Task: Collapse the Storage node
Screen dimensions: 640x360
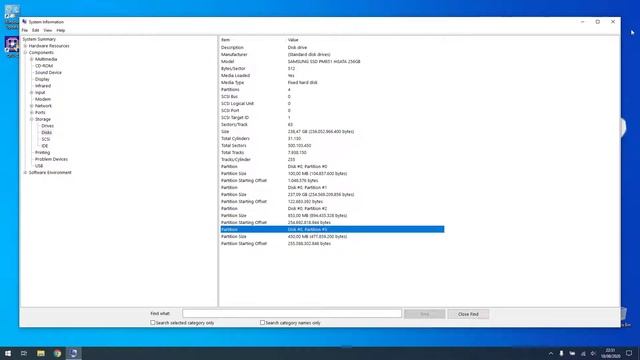Action: click(x=31, y=119)
